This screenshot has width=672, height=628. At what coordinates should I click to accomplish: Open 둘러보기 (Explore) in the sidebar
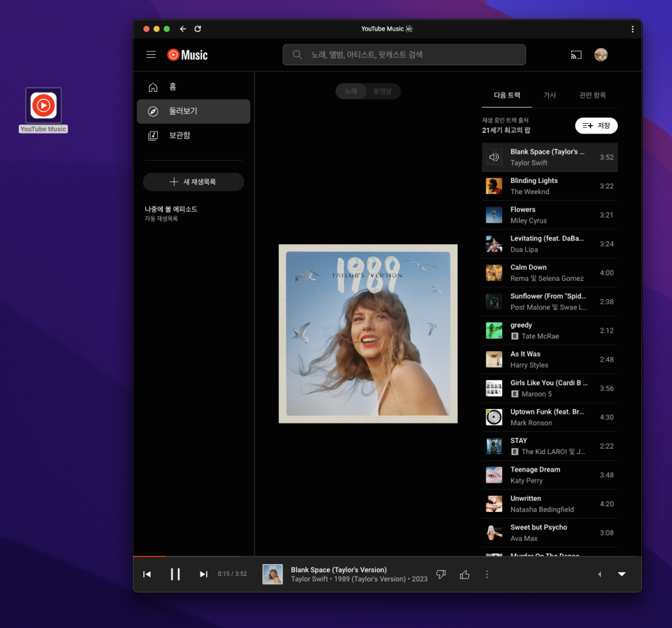[x=193, y=111]
